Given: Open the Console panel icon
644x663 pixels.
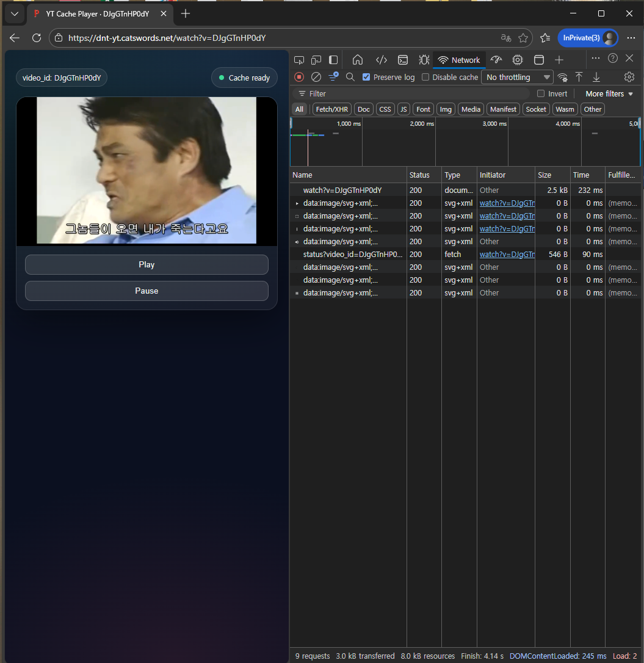Looking at the screenshot, I should tap(403, 60).
